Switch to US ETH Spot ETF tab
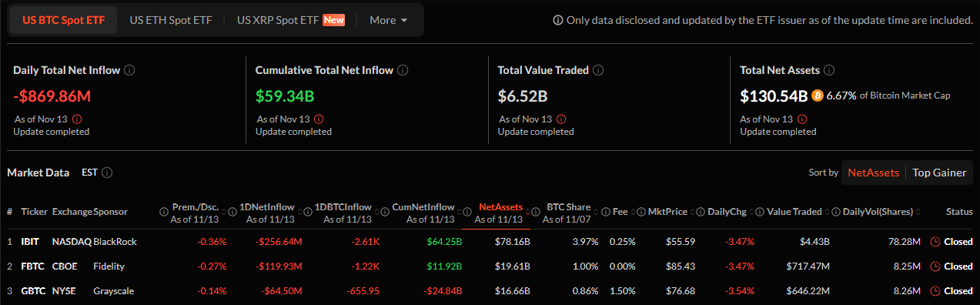This screenshot has width=980, height=305. coord(169,20)
